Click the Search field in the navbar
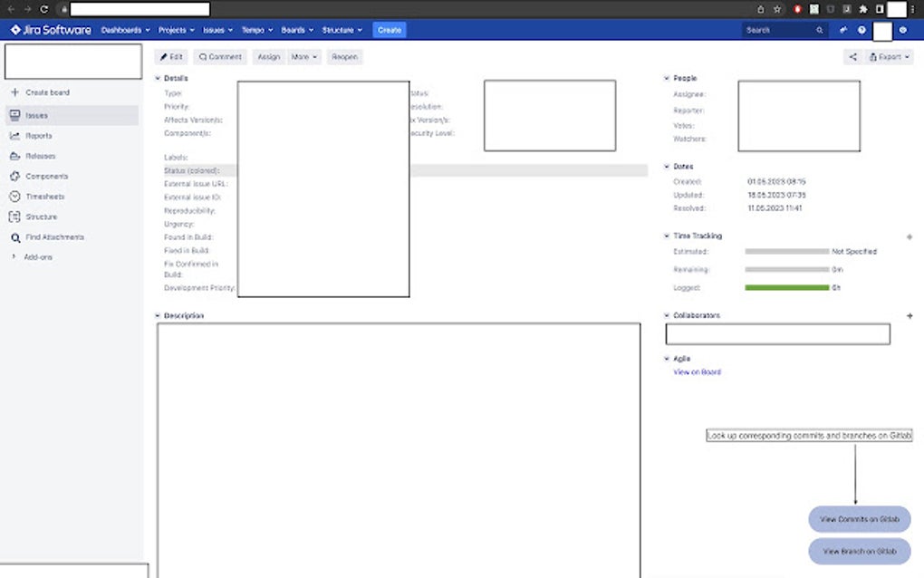Viewport: 924px width, 578px height. (781, 29)
